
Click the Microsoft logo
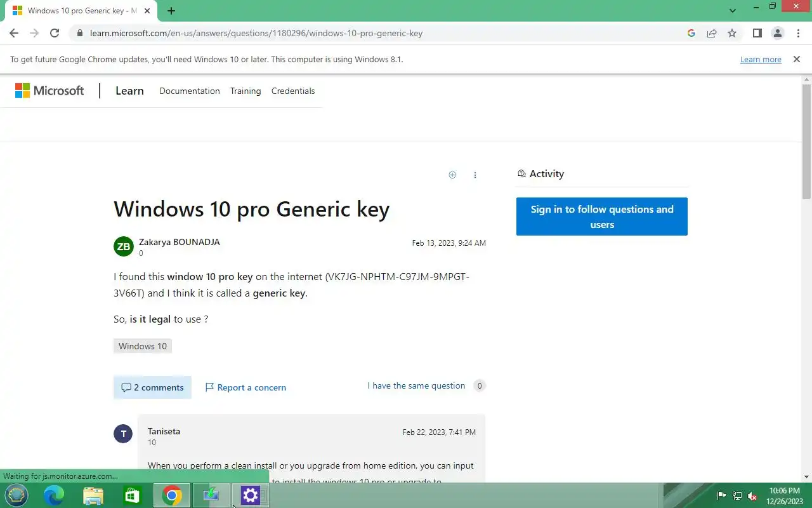49,91
